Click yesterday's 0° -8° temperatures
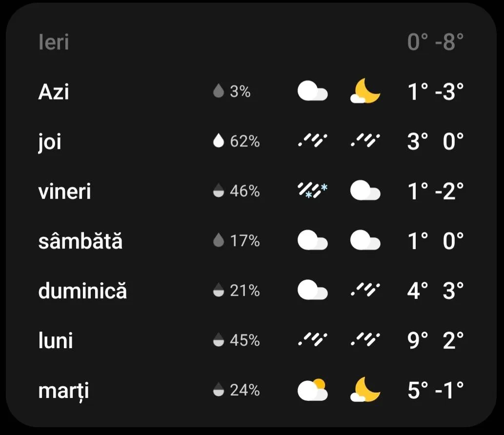Viewport: 504px width, 435px height. [x=435, y=42]
